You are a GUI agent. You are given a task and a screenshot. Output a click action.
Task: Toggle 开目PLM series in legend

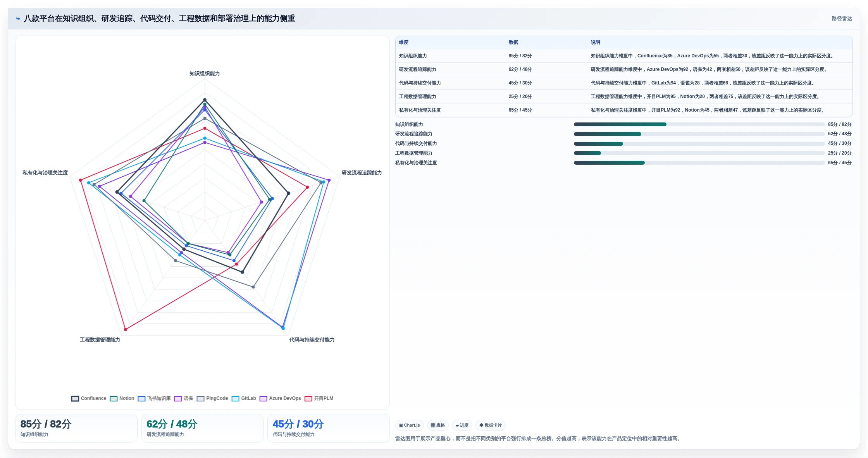coord(319,398)
